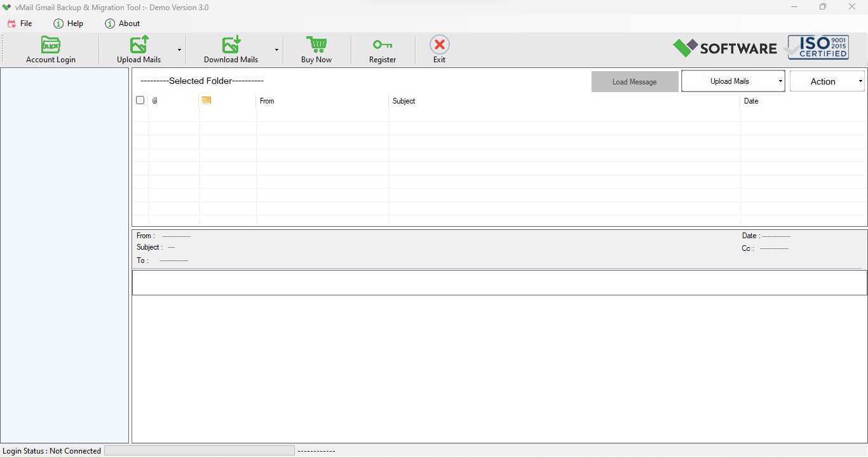The height and width of the screenshot is (458, 868).
Task: Open the Account Login tool
Action: pyautogui.click(x=50, y=50)
